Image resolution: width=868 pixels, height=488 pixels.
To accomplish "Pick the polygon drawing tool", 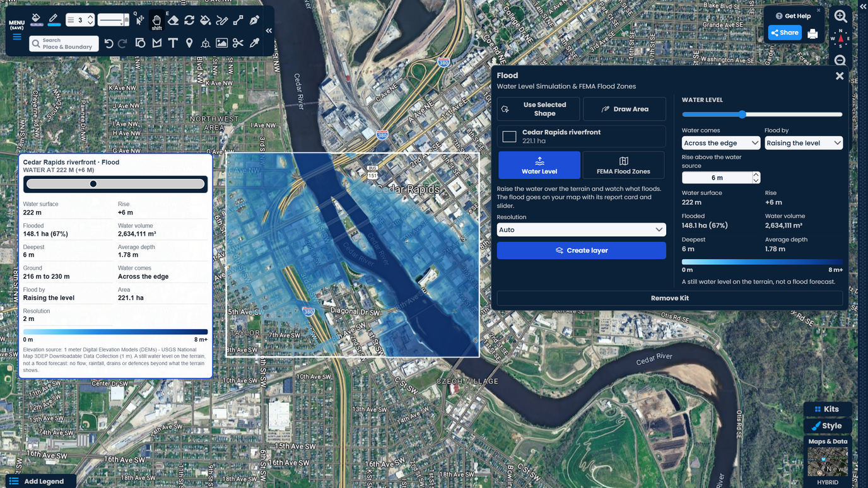I will click(156, 43).
